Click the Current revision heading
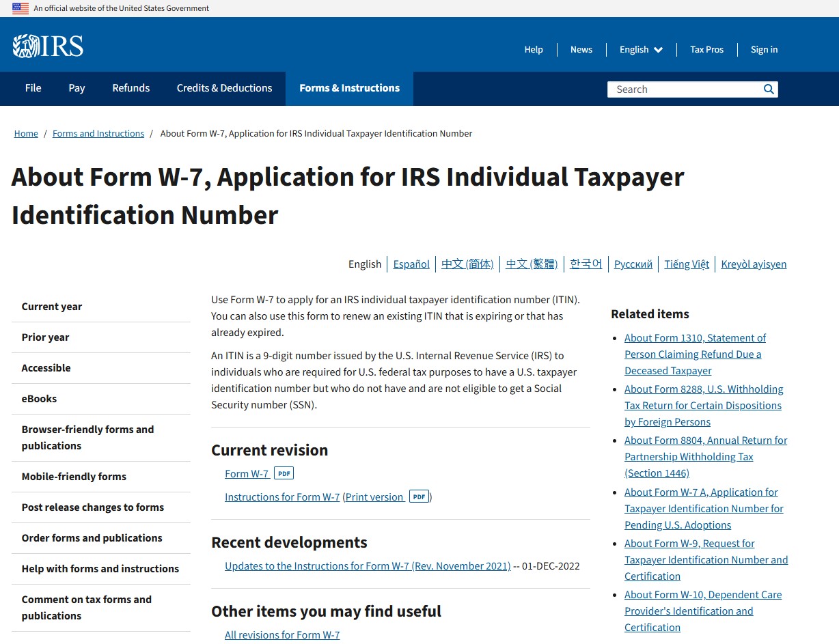Screen dimensions: 839x644 coord(269,449)
